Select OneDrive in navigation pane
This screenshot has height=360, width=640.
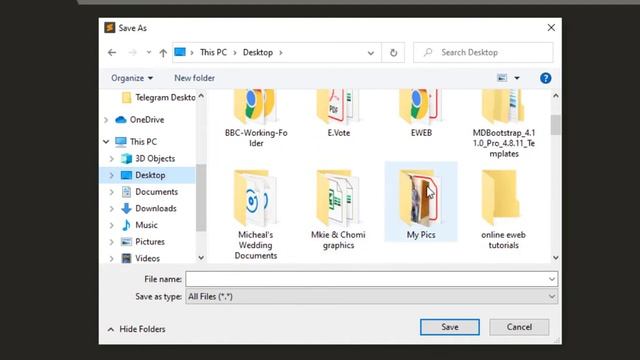point(140,120)
